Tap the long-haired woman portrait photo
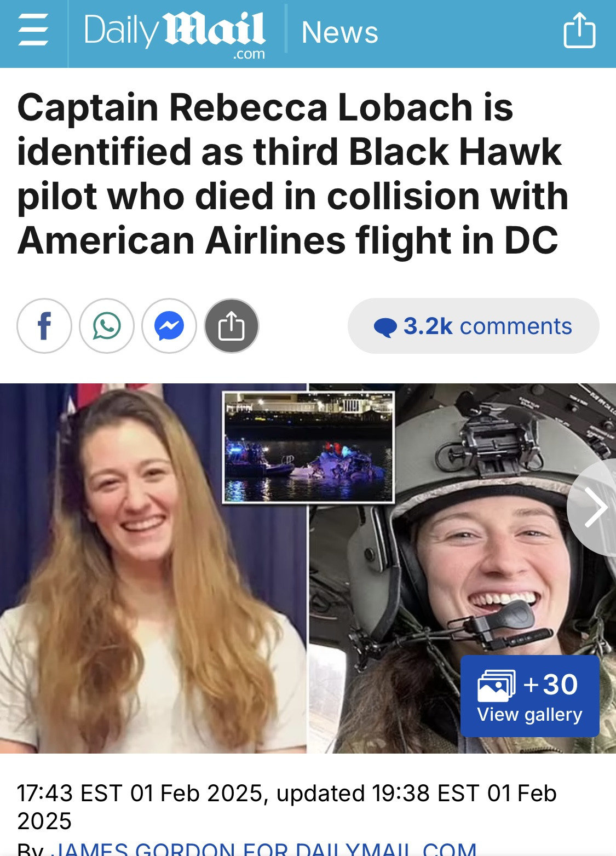Screen dimensions: 616x856 coord(153,568)
